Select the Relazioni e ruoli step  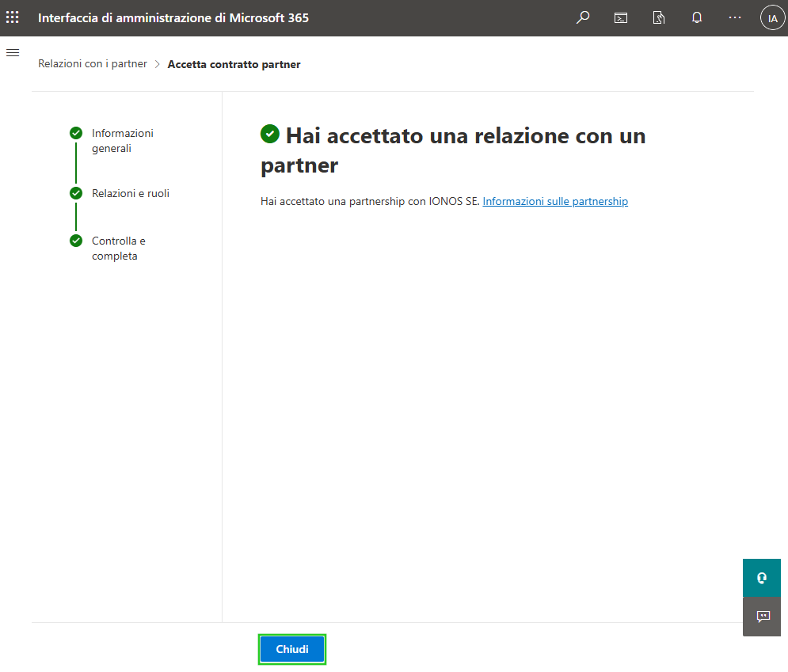[x=131, y=193]
